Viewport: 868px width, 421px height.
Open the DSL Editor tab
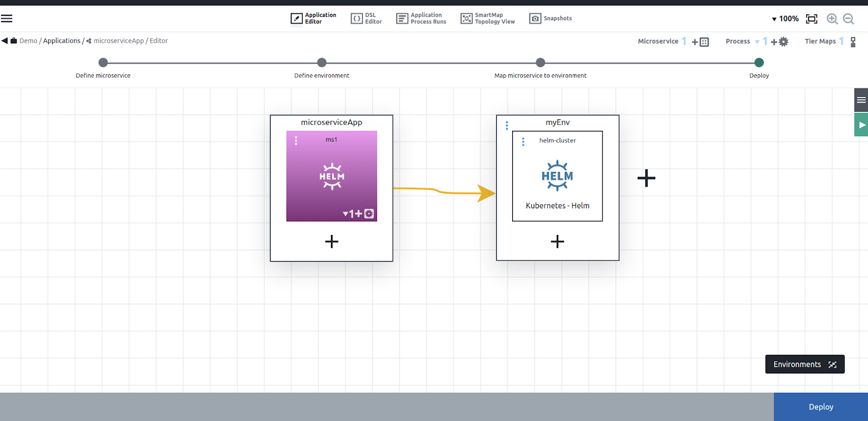366,18
